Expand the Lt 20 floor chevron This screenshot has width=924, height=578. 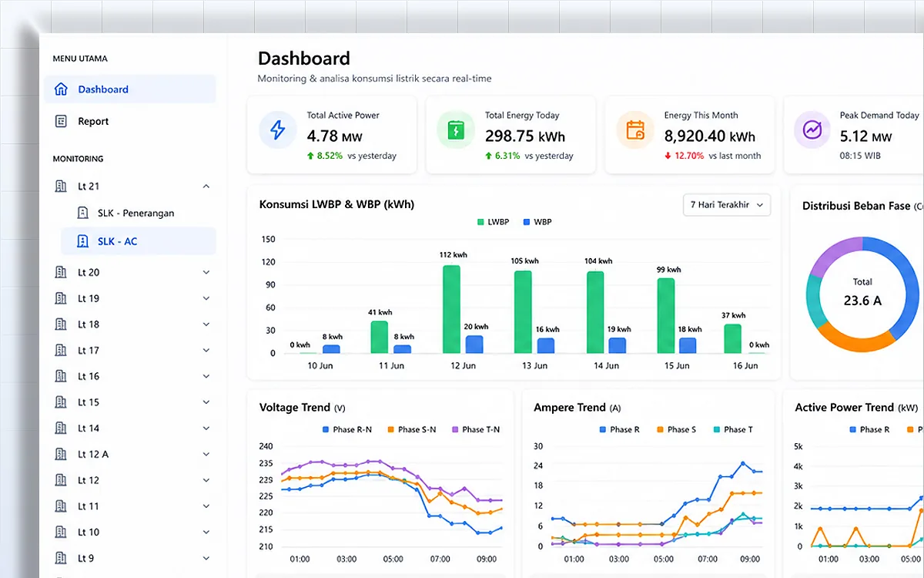click(x=206, y=272)
